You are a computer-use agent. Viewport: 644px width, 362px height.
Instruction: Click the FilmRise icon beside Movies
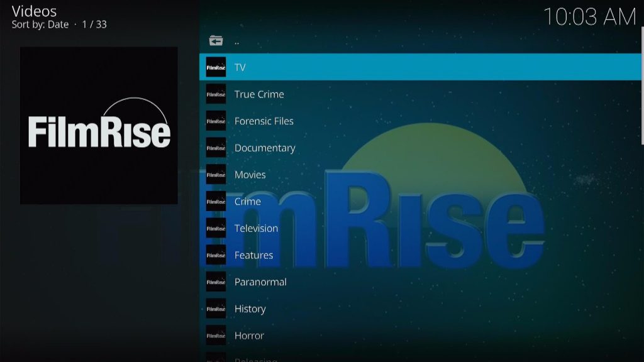[216, 175]
